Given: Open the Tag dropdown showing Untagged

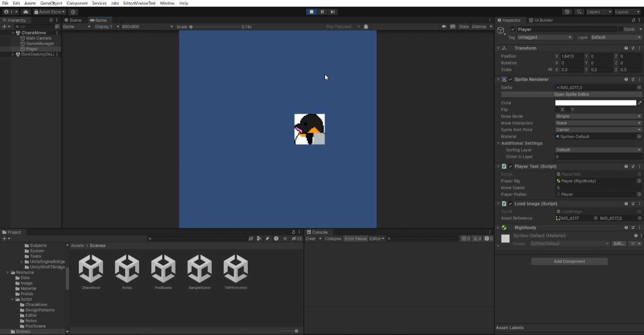Looking at the screenshot, I should coord(545,38).
